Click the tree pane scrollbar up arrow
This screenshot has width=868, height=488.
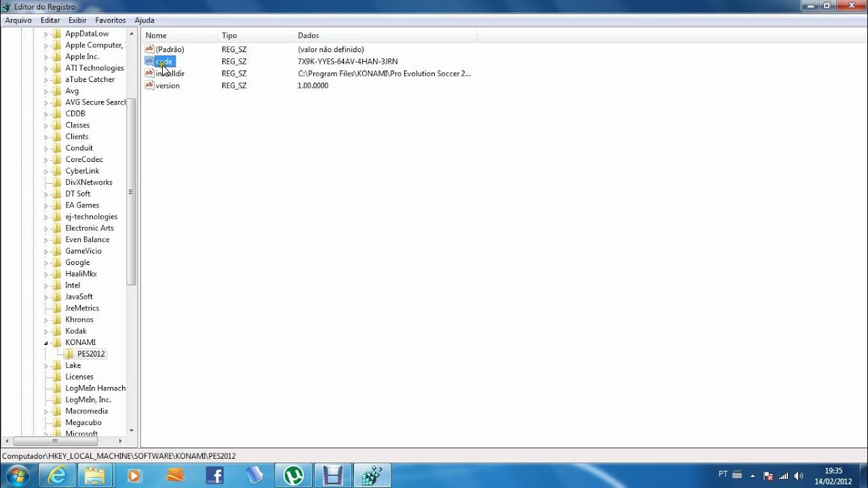click(x=132, y=34)
